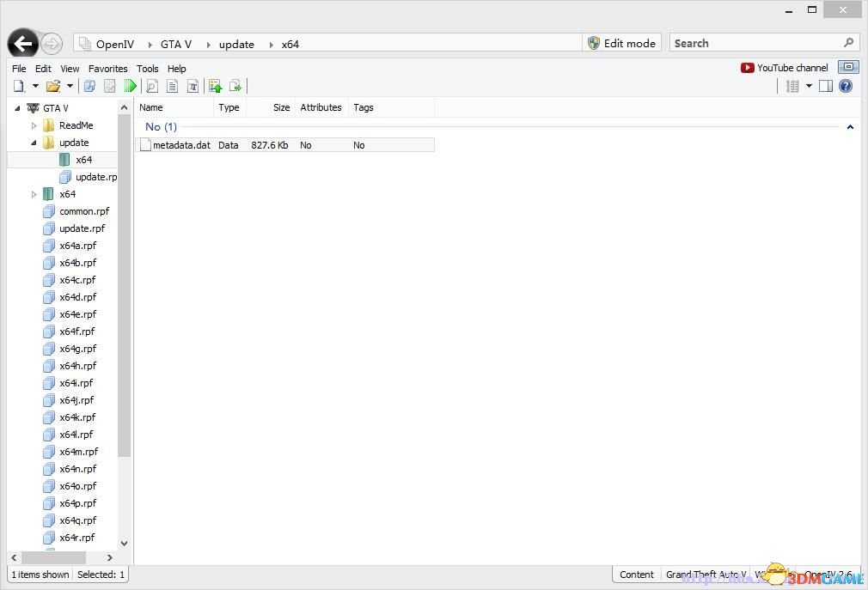Select the metadata.dat file row
868x590 pixels.
(x=285, y=145)
